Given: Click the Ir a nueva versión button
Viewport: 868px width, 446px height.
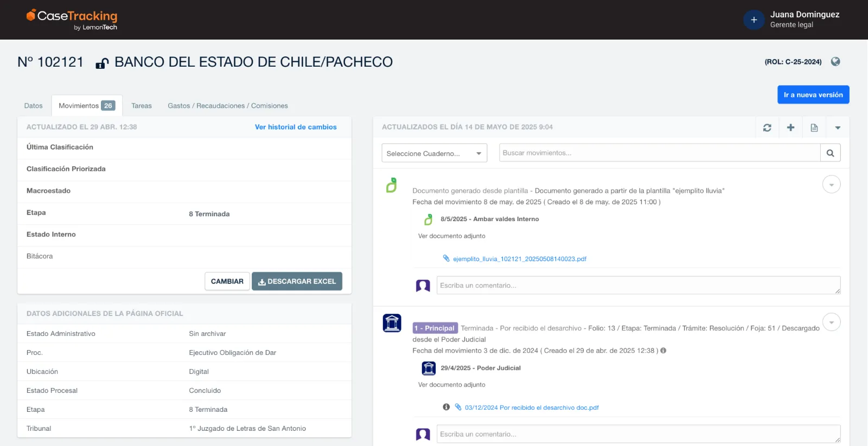Looking at the screenshot, I should point(813,95).
